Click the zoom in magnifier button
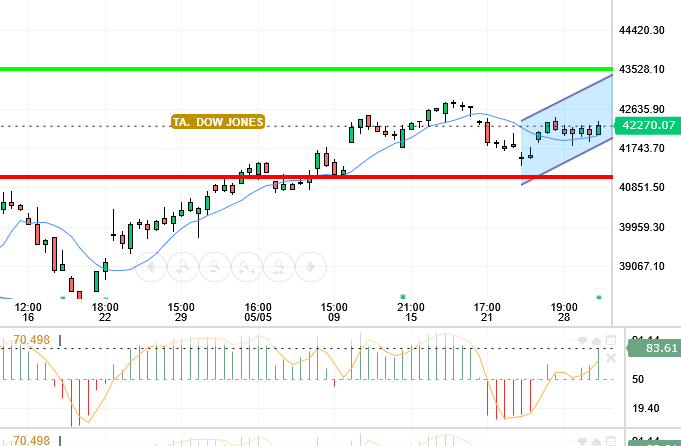The width and height of the screenshot is (681, 446). [183, 267]
